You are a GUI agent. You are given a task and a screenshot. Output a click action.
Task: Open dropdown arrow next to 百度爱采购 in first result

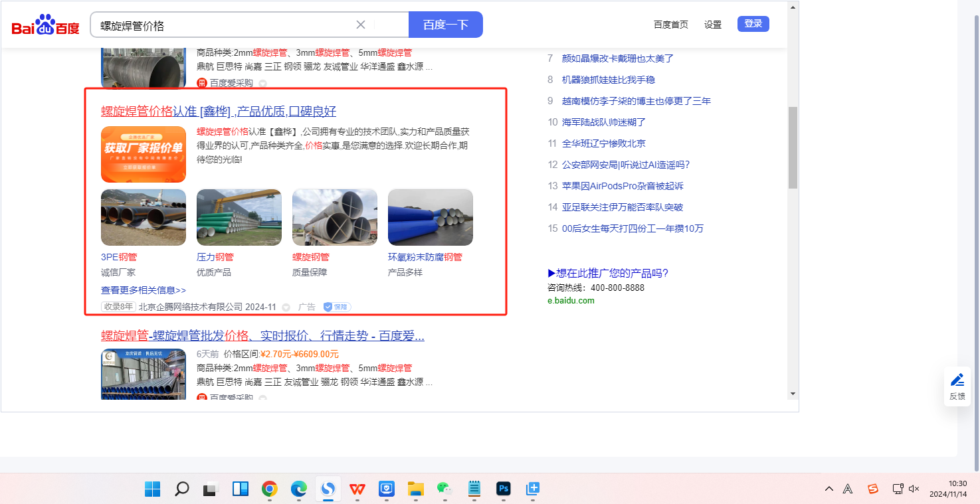pyautogui.click(x=262, y=84)
